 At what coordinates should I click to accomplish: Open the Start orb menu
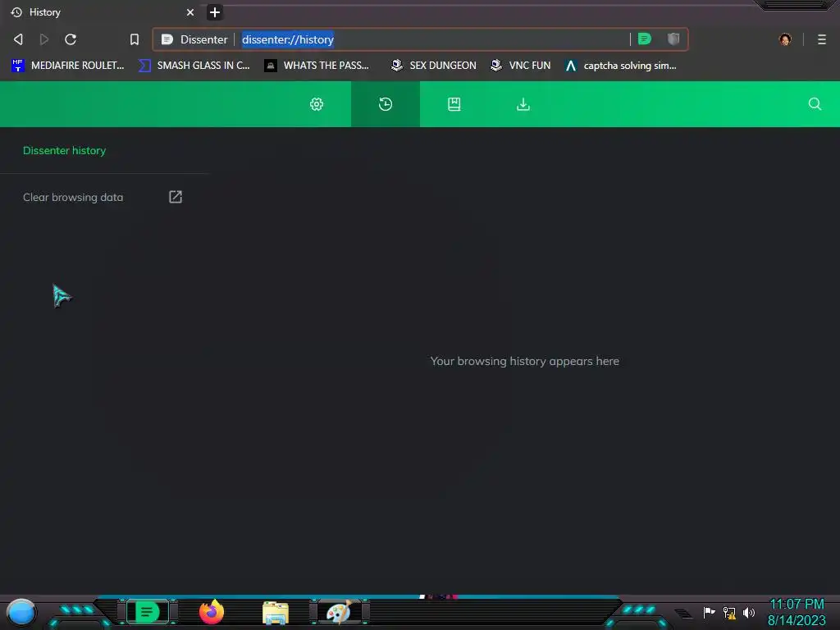21,612
